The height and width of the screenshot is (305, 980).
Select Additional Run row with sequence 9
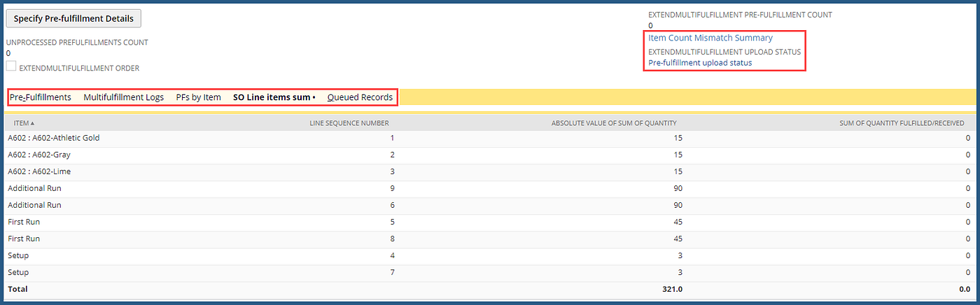489,188
